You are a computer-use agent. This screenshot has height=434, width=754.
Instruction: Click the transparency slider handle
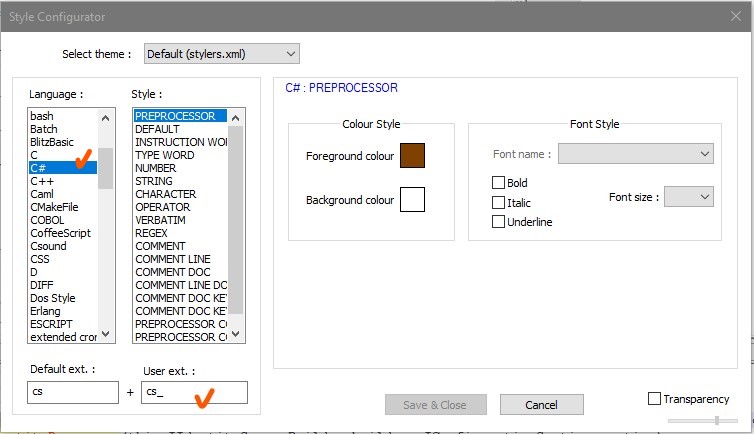tap(716, 420)
